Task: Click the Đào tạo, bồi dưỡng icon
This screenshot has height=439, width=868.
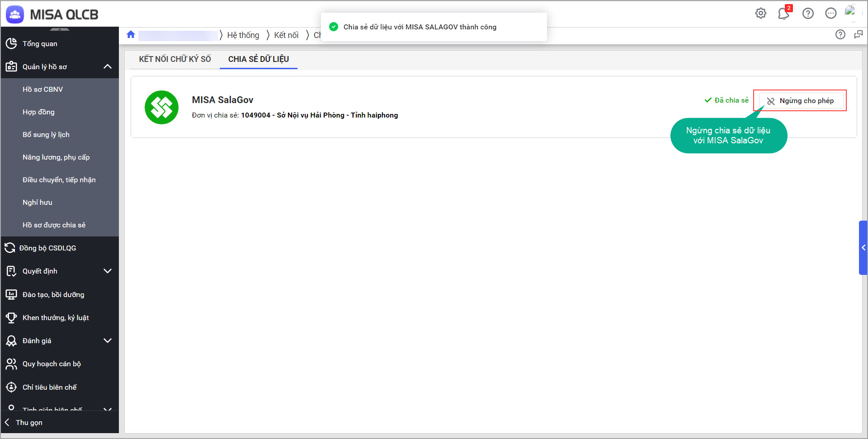Action: [11, 294]
